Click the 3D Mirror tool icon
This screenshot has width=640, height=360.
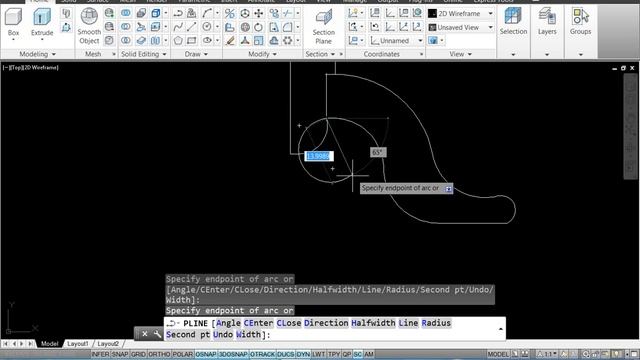pos(230,13)
